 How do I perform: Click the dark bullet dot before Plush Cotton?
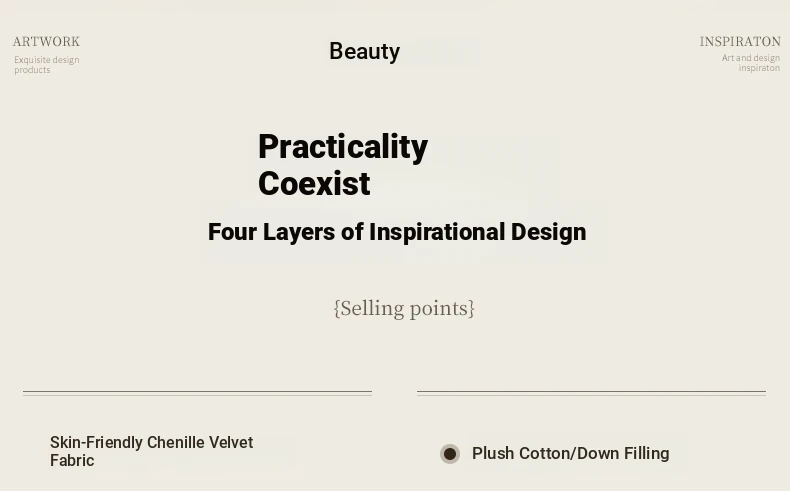tap(449, 454)
